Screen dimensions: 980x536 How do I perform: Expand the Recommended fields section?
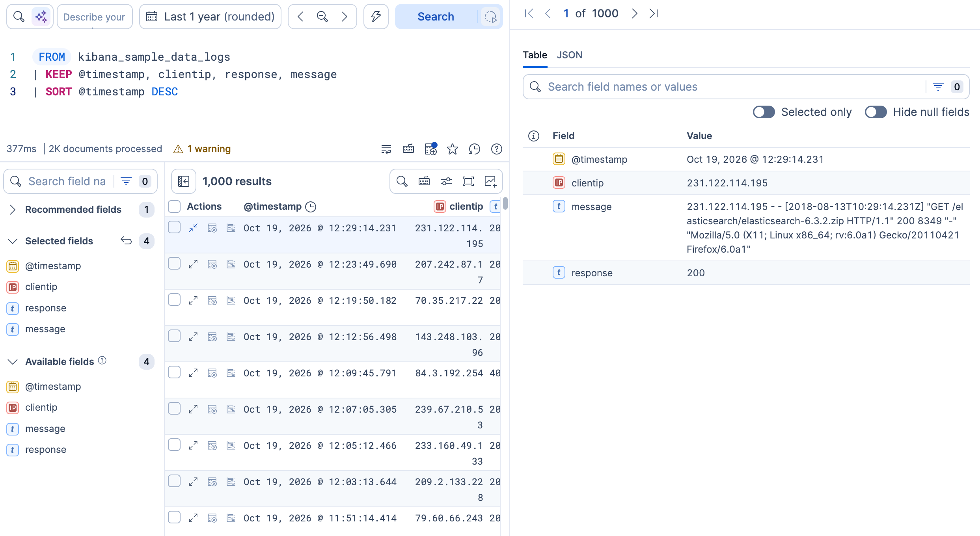coord(13,209)
